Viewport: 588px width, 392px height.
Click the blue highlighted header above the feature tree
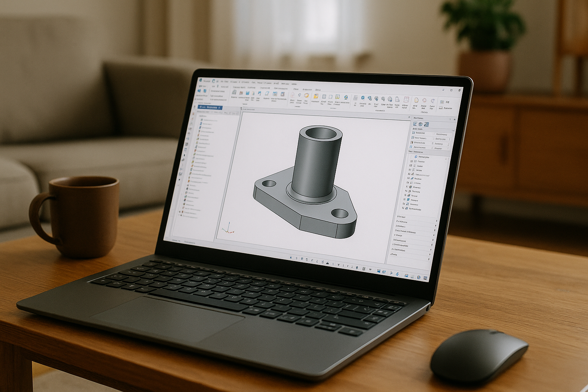209,108
